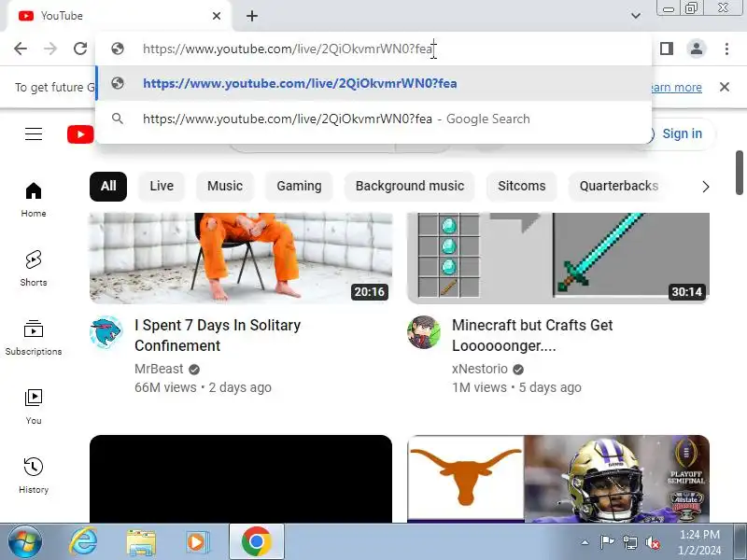Select the Gaming filter chip

coord(299,186)
